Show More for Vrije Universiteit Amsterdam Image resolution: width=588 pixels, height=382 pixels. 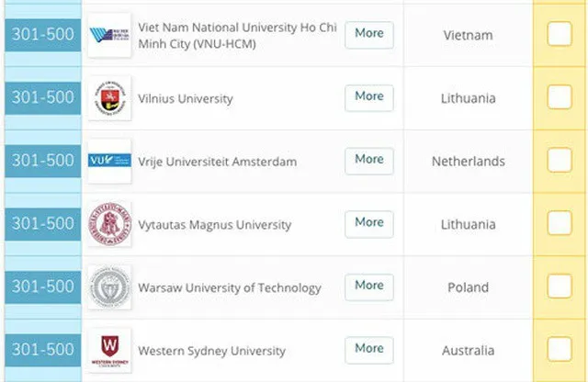pyautogui.click(x=369, y=161)
